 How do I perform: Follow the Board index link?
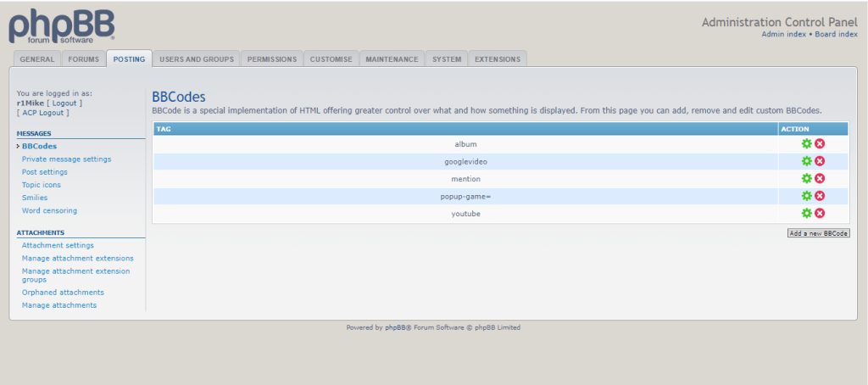[836, 34]
